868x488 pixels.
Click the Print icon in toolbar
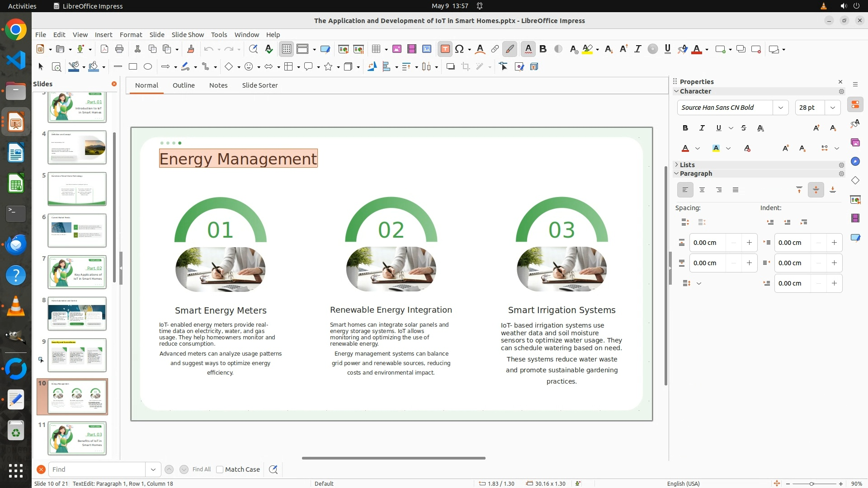(119, 49)
